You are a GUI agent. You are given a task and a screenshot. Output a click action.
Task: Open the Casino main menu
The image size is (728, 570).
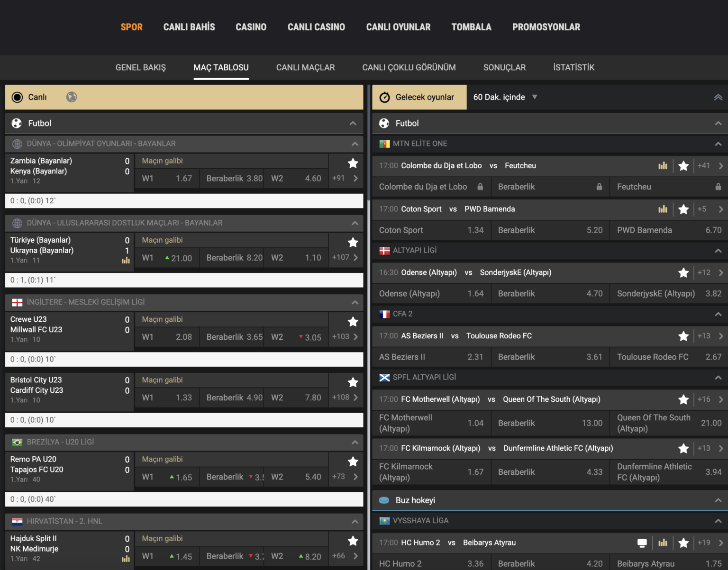click(x=251, y=27)
